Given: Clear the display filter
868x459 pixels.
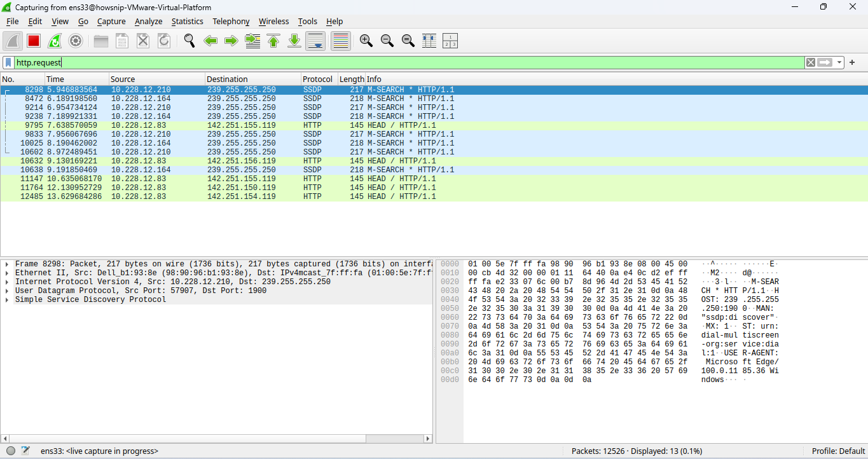Looking at the screenshot, I should pyautogui.click(x=810, y=62).
